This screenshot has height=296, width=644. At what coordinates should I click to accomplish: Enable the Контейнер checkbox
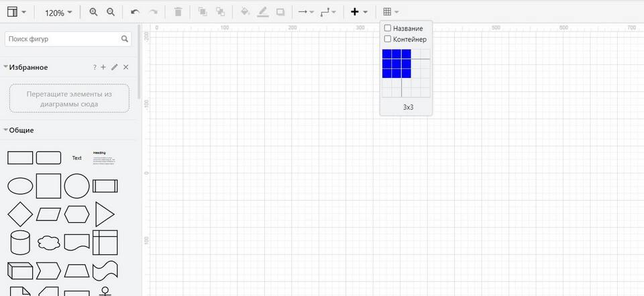point(387,39)
